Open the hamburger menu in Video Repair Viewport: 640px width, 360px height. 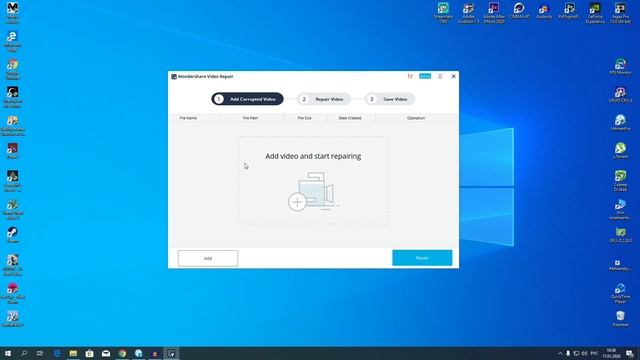pyautogui.click(x=440, y=76)
